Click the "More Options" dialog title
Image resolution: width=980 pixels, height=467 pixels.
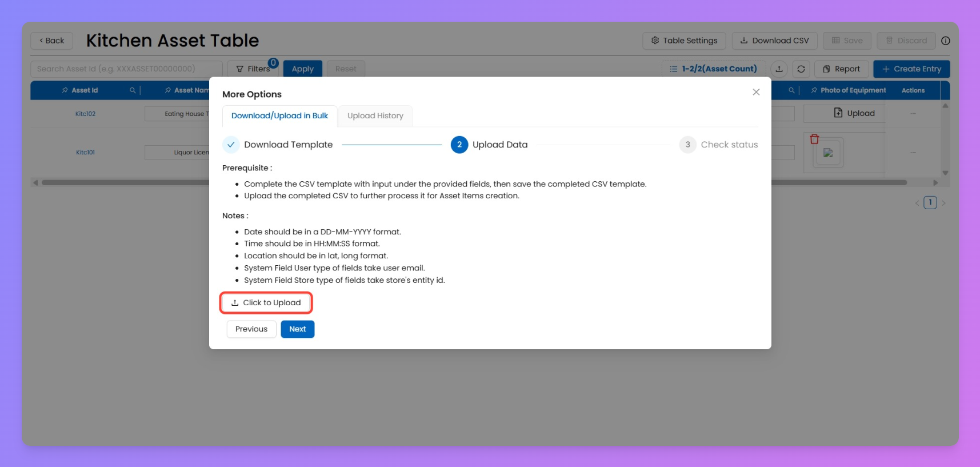click(x=252, y=94)
